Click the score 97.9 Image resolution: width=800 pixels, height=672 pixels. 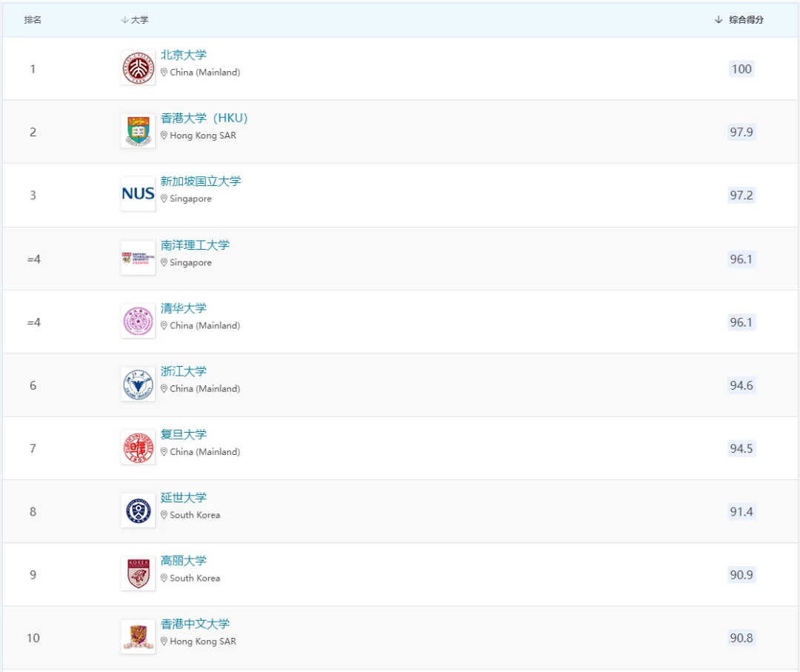point(741,132)
